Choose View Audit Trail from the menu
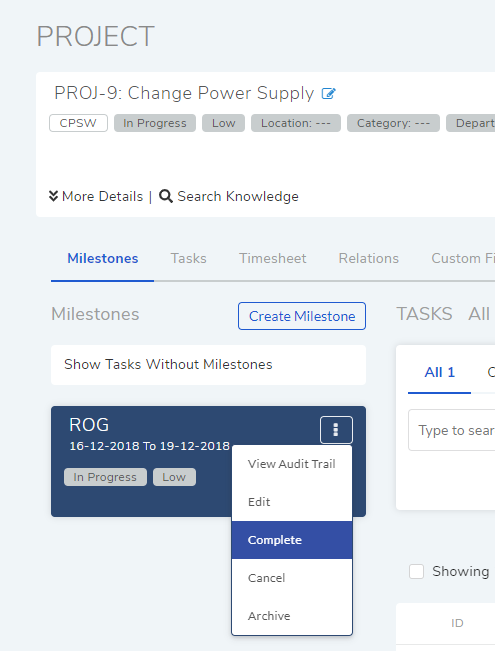 click(292, 464)
